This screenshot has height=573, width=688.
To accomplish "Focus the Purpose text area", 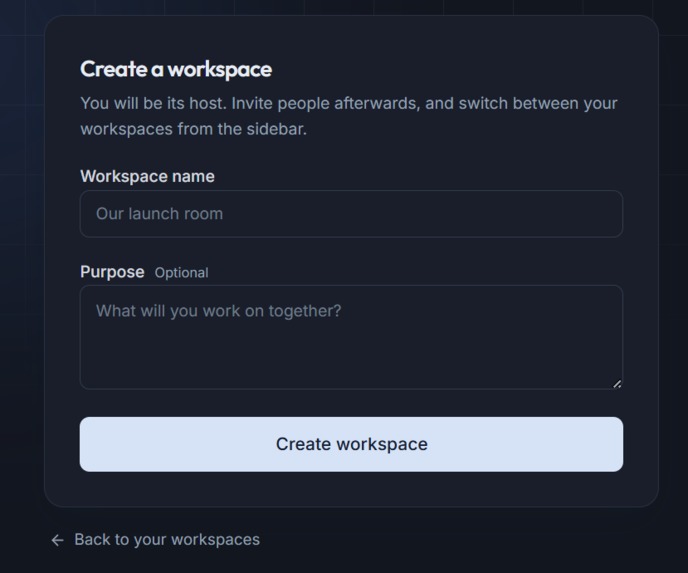I will click(351, 337).
